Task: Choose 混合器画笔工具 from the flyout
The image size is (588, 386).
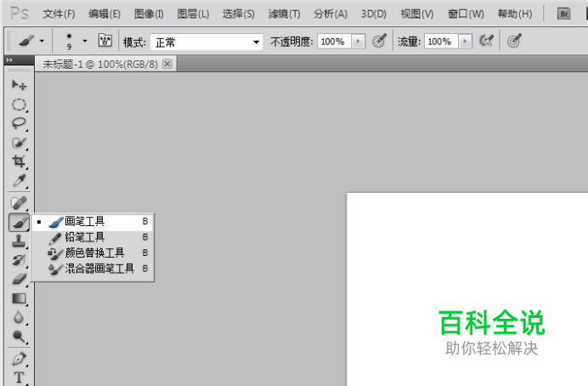Action: pyautogui.click(x=93, y=269)
